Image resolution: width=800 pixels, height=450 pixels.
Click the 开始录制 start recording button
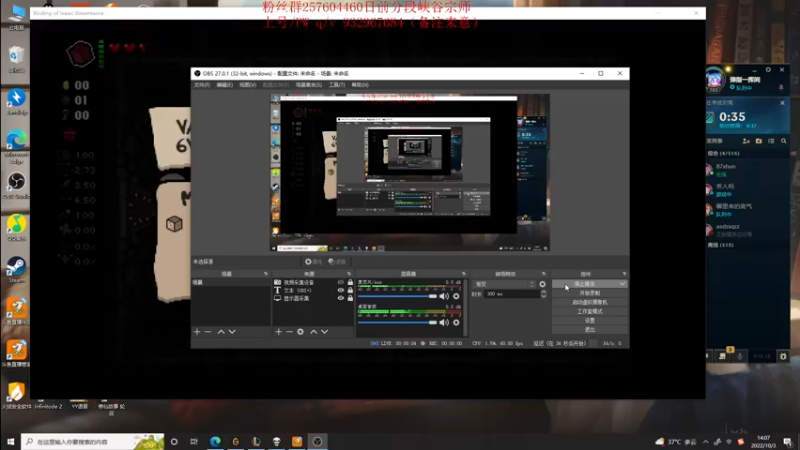[590, 293]
